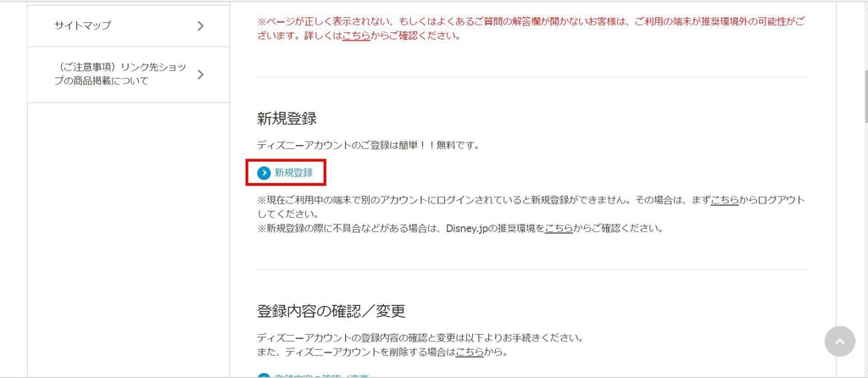This screenshot has width=868, height=378.
Task: Click the 新規登録 section heading
Action: tap(287, 119)
